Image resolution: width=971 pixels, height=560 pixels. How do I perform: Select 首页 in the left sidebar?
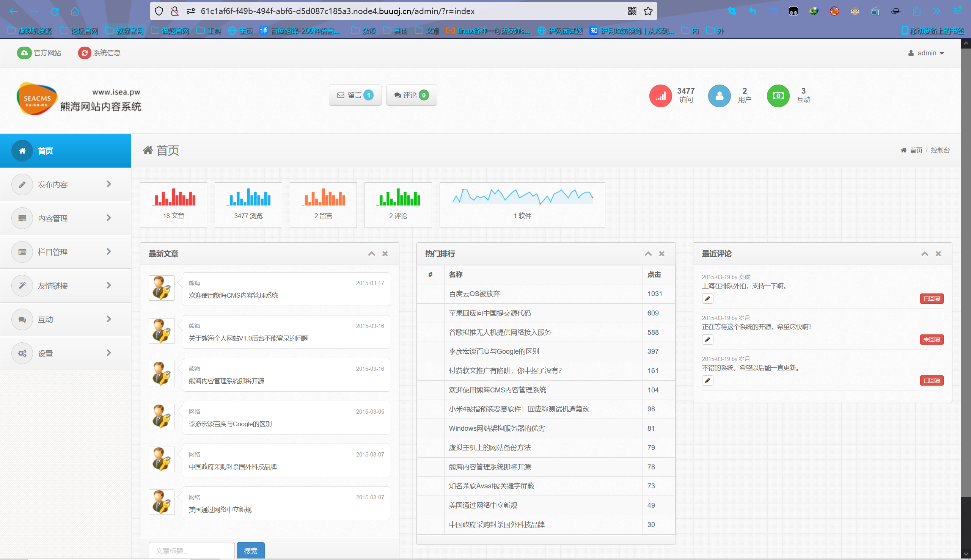click(45, 151)
